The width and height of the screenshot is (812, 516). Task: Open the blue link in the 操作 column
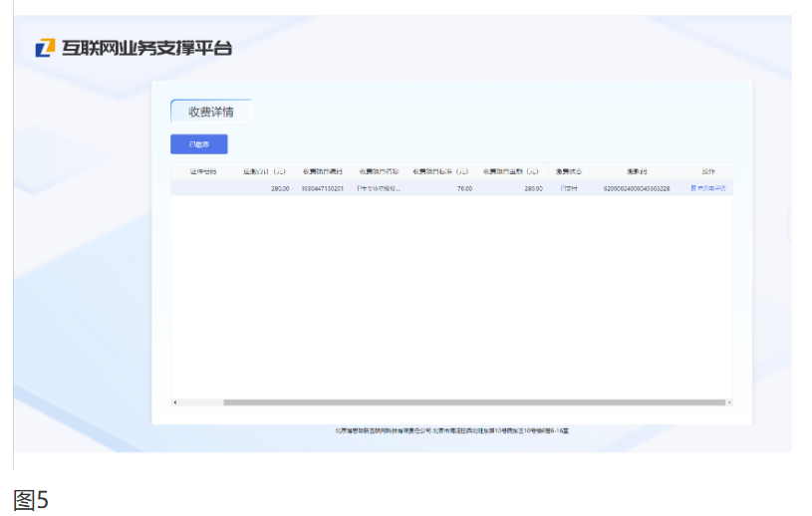coord(707,188)
